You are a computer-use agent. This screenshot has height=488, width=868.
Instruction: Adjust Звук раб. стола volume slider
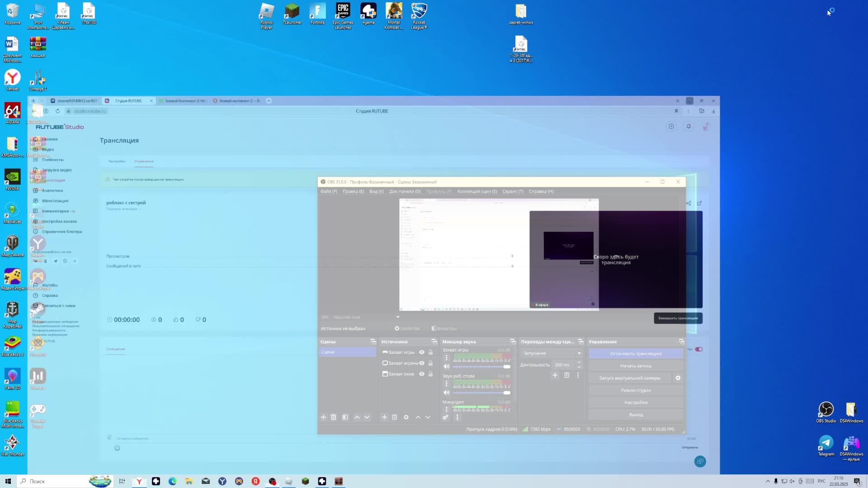pos(507,393)
